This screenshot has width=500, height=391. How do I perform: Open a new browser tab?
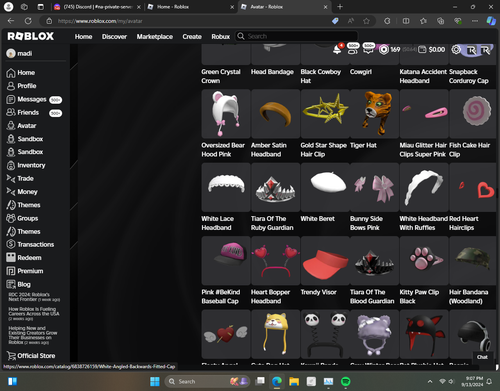(x=340, y=7)
